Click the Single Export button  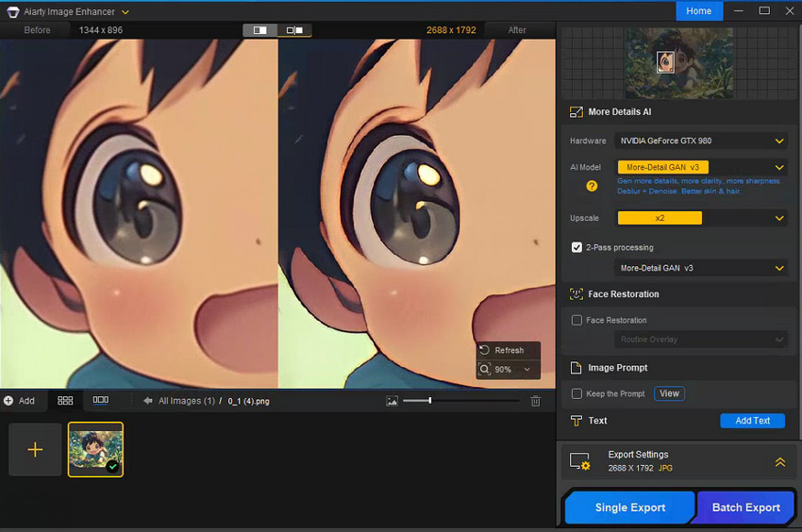[x=629, y=507]
